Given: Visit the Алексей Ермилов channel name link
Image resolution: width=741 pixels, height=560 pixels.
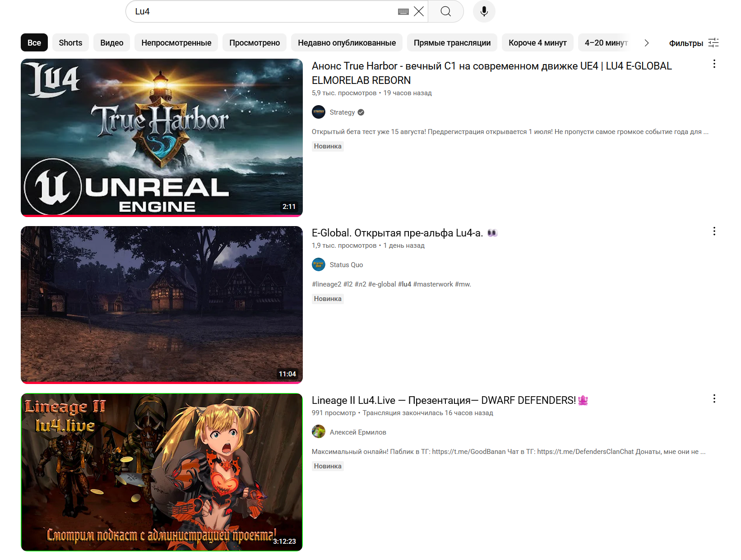Looking at the screenshot, I should pyautogui.click(x=358, y=432).
